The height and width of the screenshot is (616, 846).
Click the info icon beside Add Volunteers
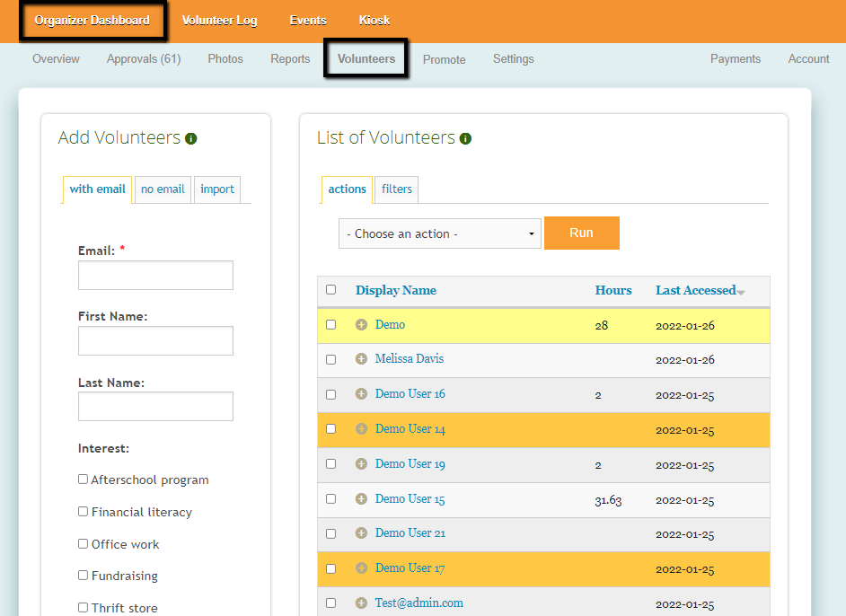pyautogui.click(x=190, y=138)
